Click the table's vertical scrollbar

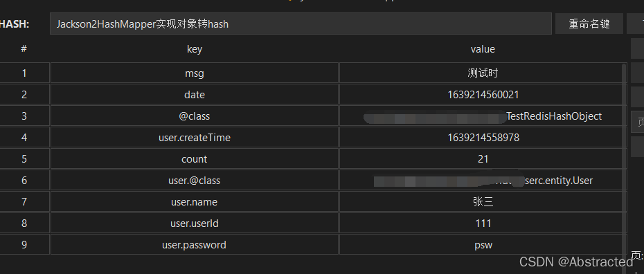coord(625,158)
